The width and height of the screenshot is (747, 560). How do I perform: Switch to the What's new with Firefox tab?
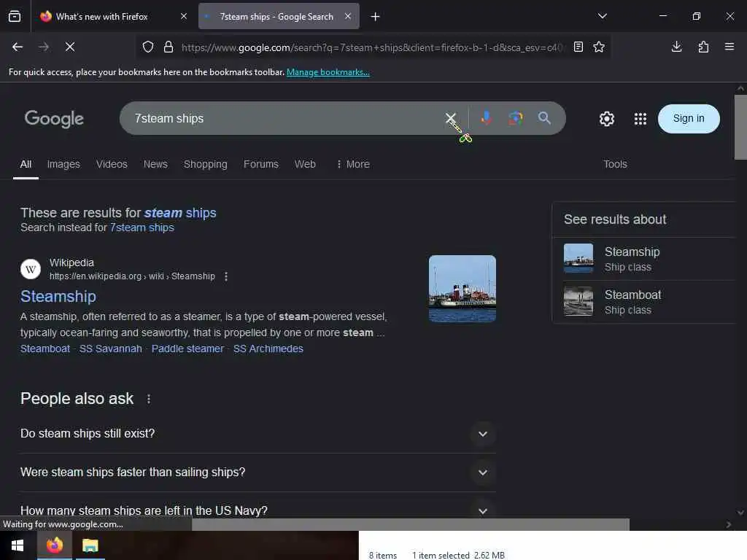(x=113, y=16)
